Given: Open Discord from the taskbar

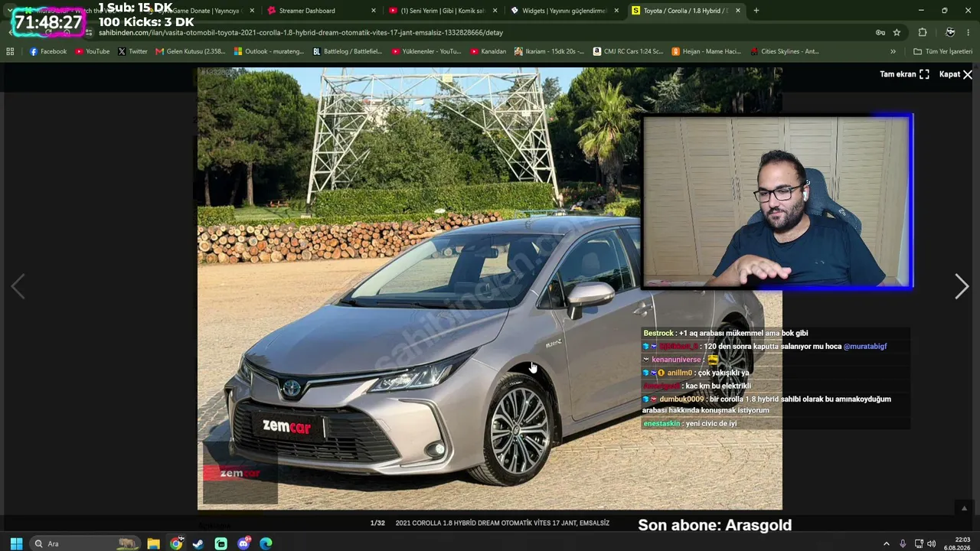Looking at the screenshot, I should tap(243, 543).
